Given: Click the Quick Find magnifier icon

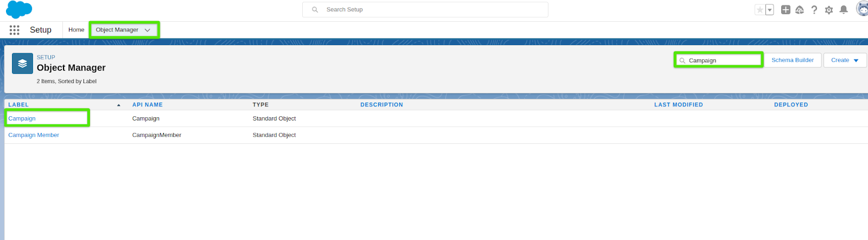Looking at the screenshot, I should tap(682, 61).
